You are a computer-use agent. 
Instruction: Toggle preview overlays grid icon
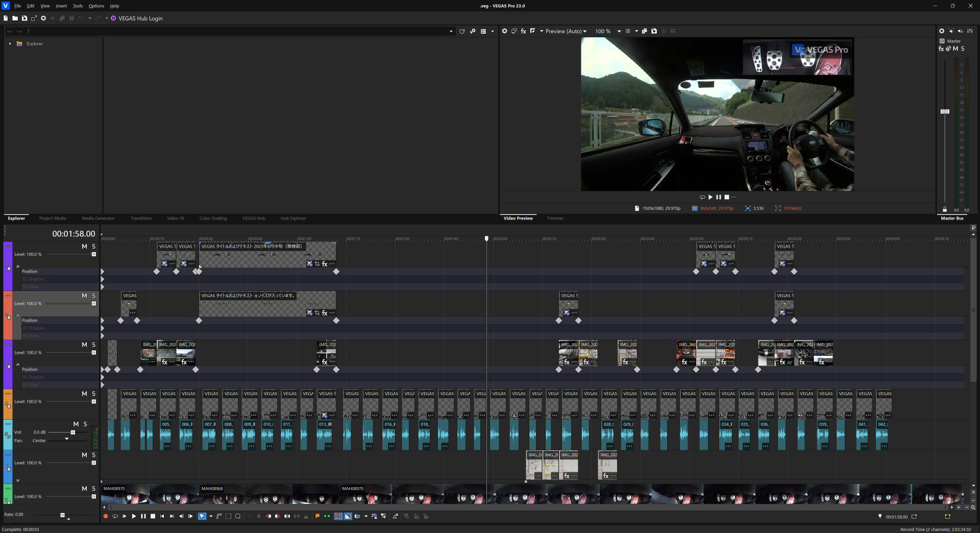tap(628, 31)
